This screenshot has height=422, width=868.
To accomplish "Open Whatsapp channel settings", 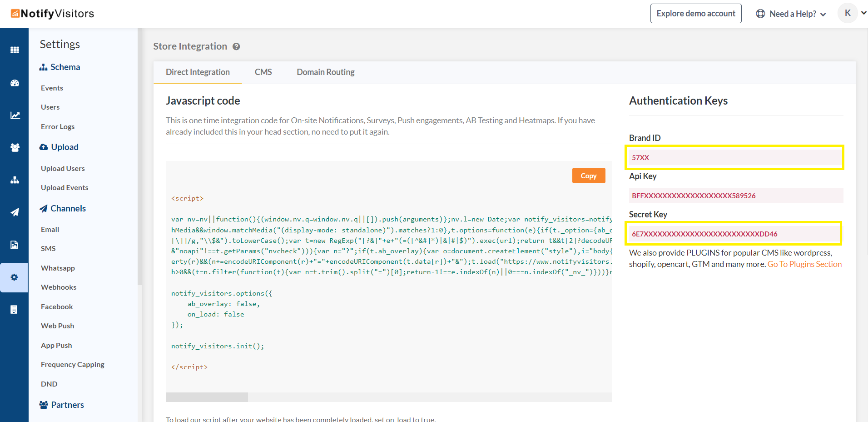I will point(58,268).
